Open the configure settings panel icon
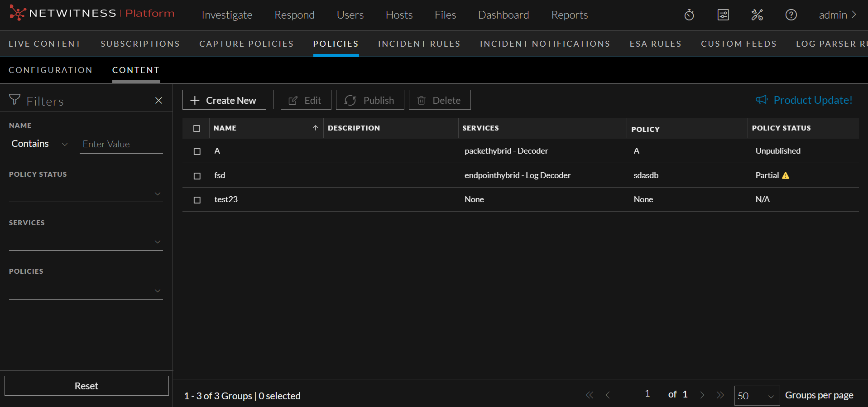 pos(723,15)
